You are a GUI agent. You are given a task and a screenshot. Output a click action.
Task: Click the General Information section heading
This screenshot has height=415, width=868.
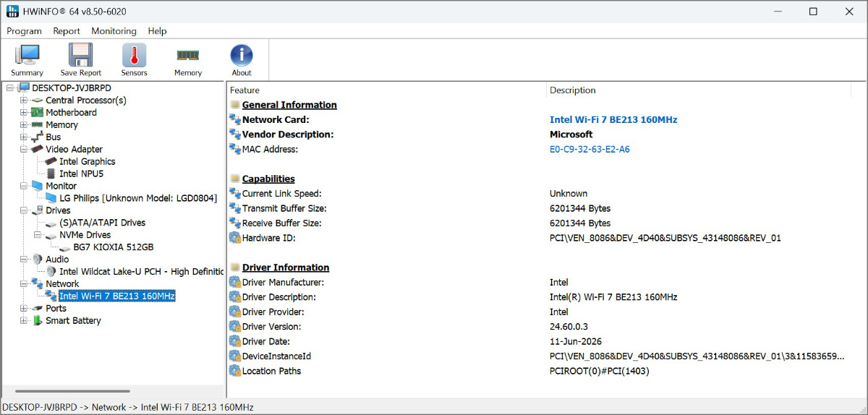click(x=289, y=106)
